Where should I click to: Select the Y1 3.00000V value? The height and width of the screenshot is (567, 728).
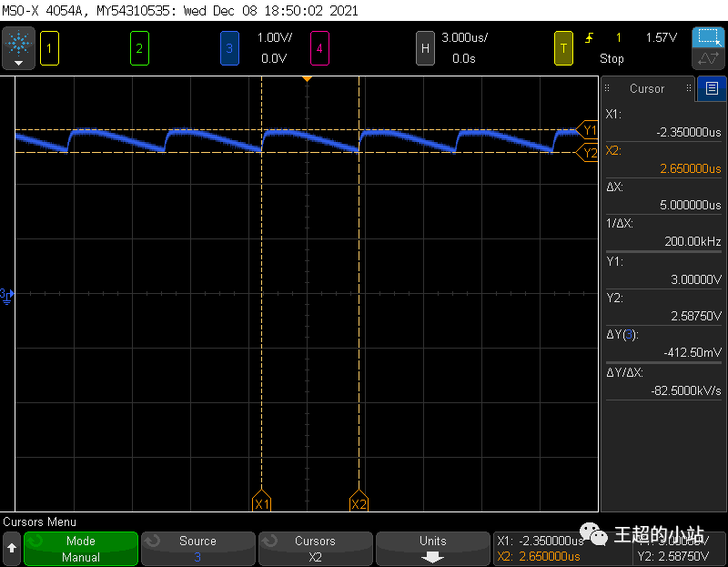coord(696,279)
